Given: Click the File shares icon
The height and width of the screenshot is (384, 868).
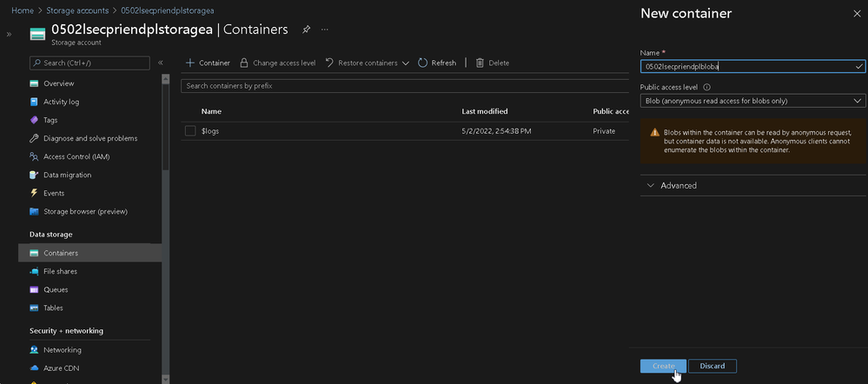Looking at the screenshot, I should coord(35,271).
